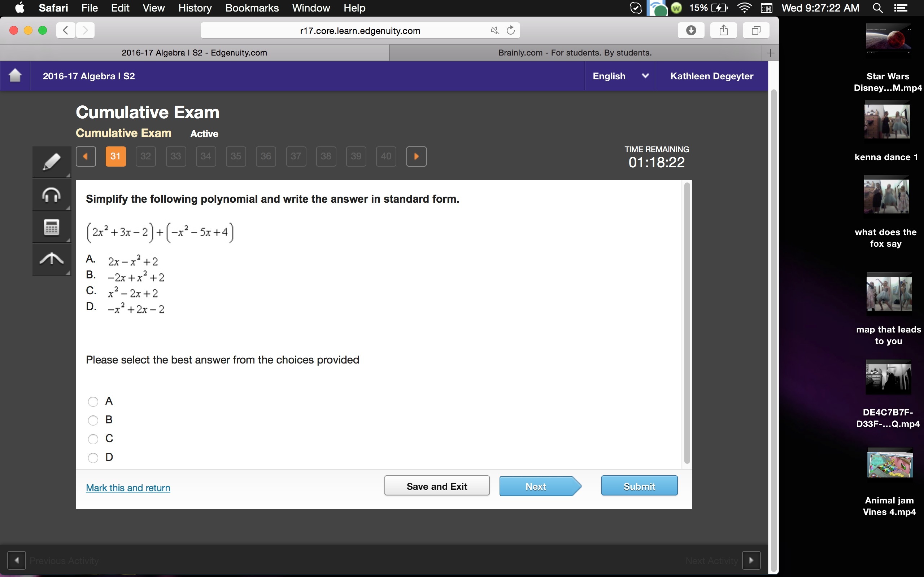Image resolution: width=924 pixels, height=577 pixels.
Task: Collapse the side tools panel arrow
Action: [52, 259]
